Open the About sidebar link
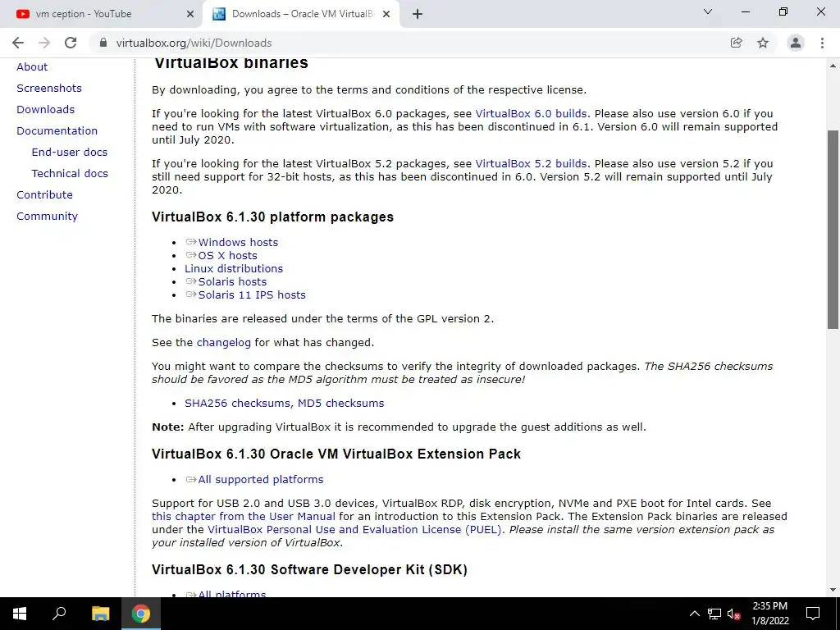840x630 pixels. (x=32, y=67)
